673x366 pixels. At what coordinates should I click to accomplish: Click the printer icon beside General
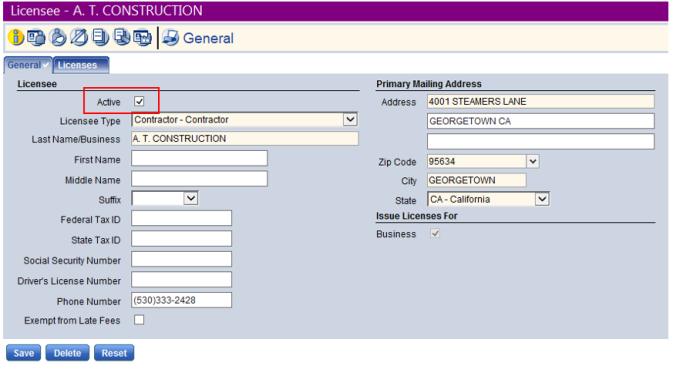170,38
